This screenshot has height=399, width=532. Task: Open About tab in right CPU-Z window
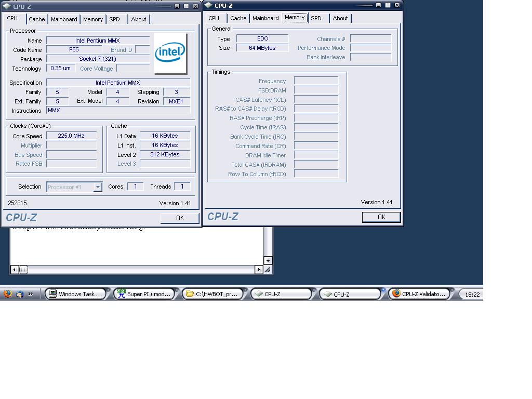tap(340, 18)
